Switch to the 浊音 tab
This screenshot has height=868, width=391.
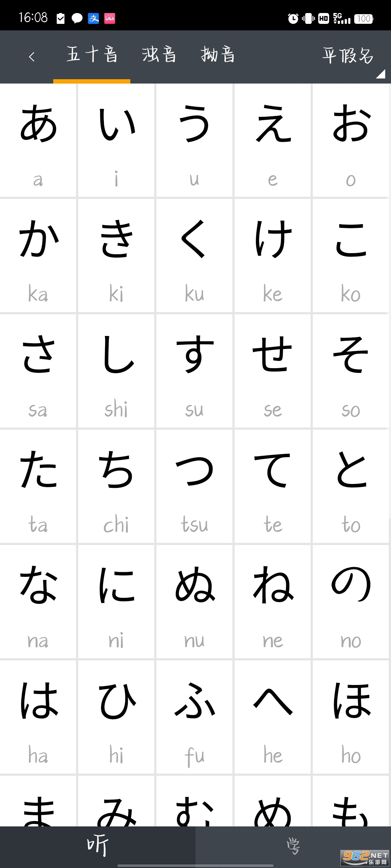(x=159, y=55)
